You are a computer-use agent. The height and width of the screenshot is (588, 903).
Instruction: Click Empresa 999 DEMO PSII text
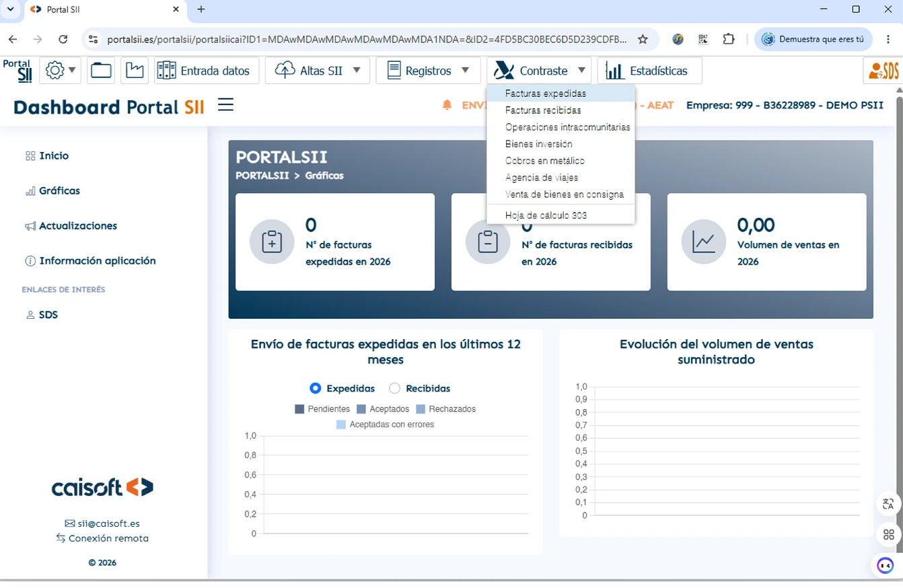click(x=785, y=105)
